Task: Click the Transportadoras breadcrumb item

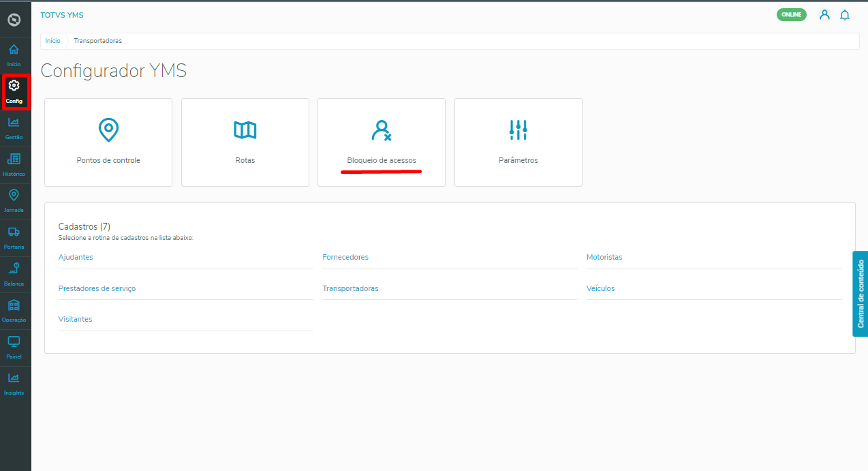Action: 98,41
